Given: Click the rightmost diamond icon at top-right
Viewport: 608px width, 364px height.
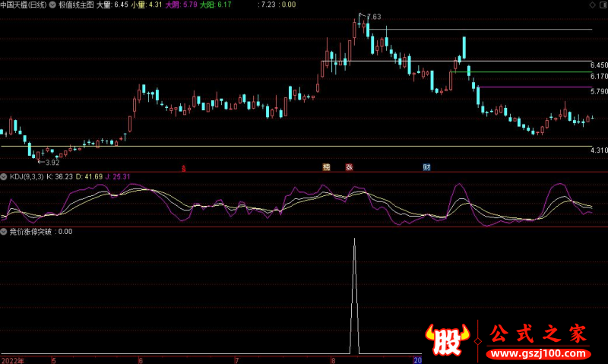Looking at the screenshot, I should click(x=602, y=5).
